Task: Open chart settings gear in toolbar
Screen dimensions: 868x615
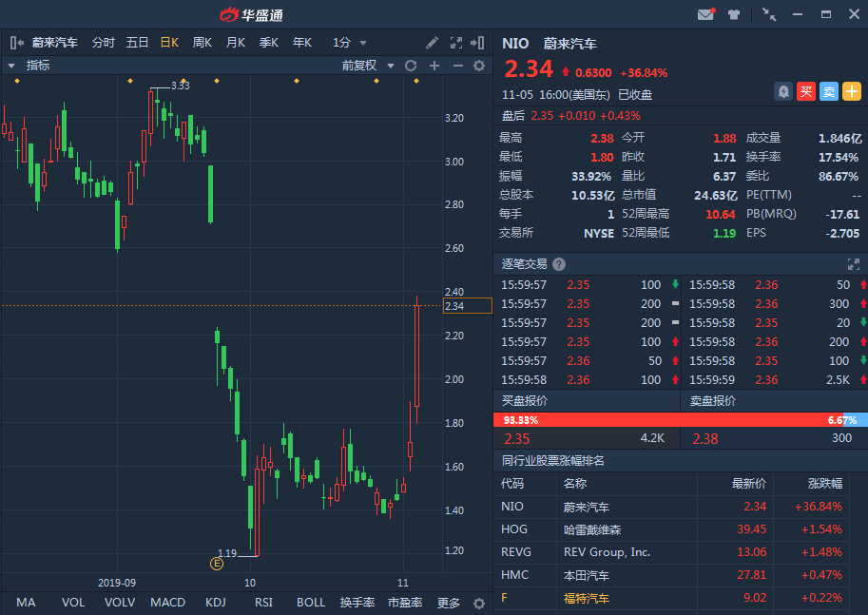Action: [479, 66]
